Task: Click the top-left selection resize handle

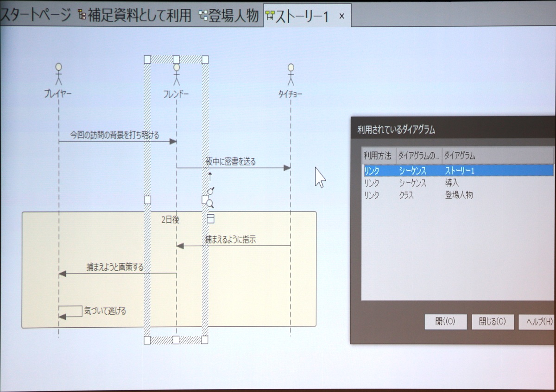Action: (x=147, y=59)
